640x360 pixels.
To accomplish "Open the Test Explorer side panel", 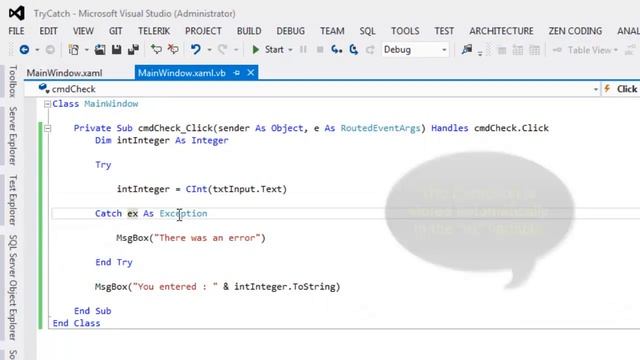I will (x=13, y=200).
